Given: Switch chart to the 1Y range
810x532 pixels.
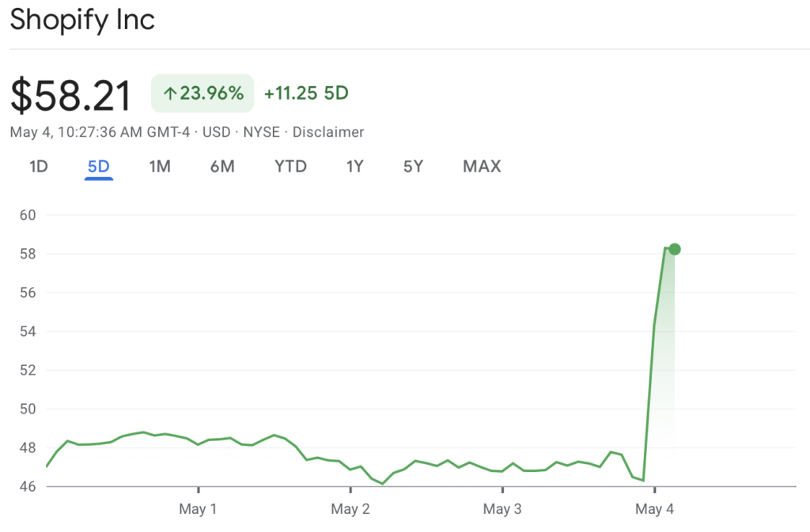Looking at the screenshot, I should coord(355,166).
